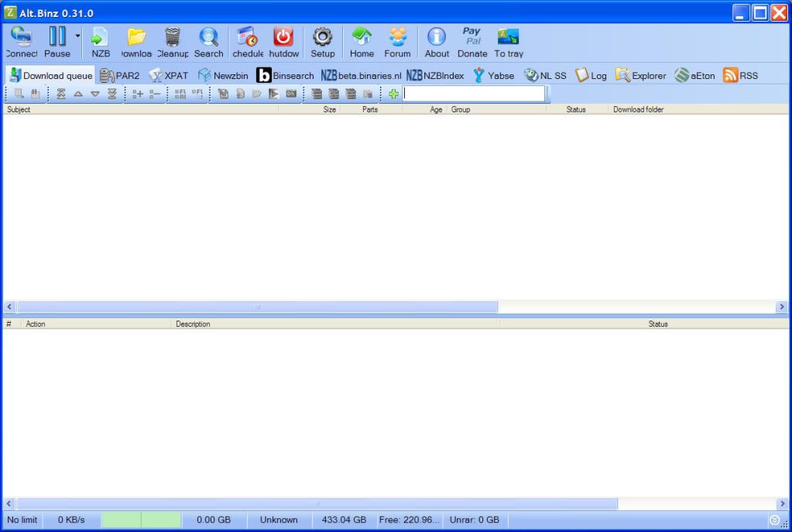Open the Setup configuration
Viewport: 792px width, 532px height.
click(322, 41)
